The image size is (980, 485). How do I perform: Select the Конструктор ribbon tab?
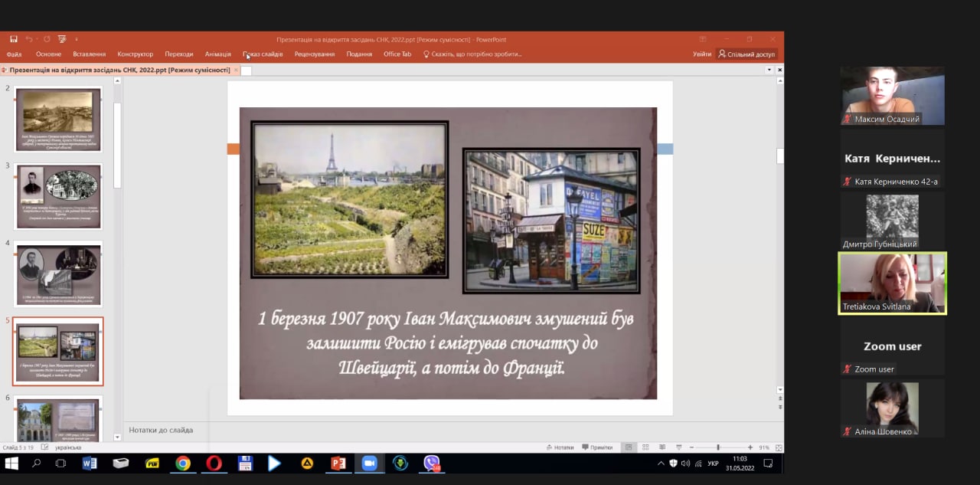point(136,54)
